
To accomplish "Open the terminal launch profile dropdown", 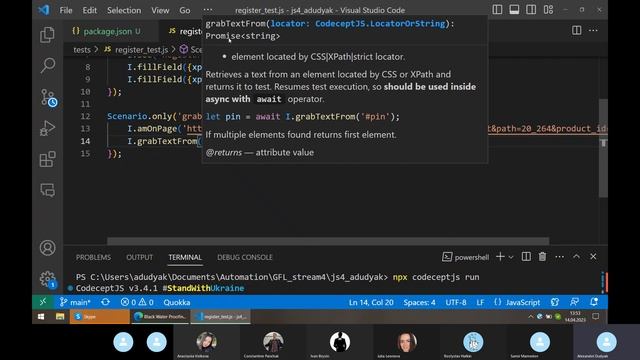I will pyautogui.click(x=511, y=257).
